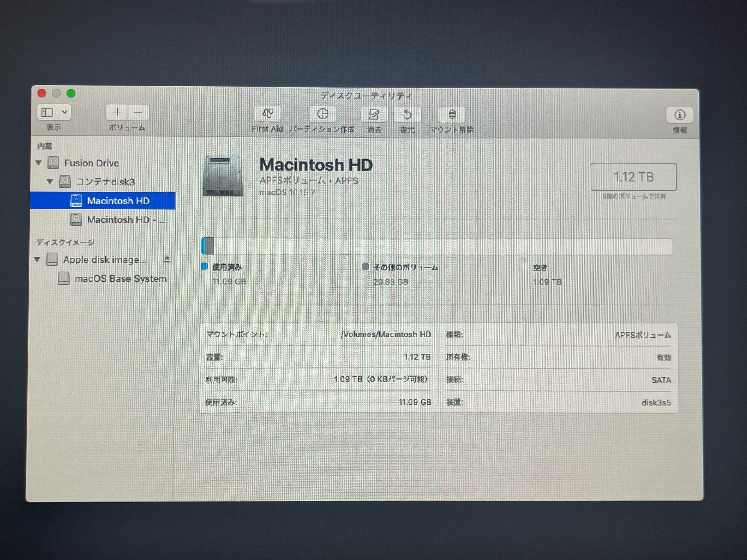This screenshot has width=747, height=560.
Task: Click the blue used segment of usage bar
Action: [x=203, y=246]
